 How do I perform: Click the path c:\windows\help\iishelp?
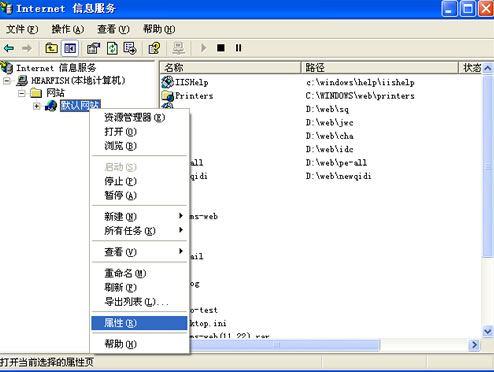360,82
